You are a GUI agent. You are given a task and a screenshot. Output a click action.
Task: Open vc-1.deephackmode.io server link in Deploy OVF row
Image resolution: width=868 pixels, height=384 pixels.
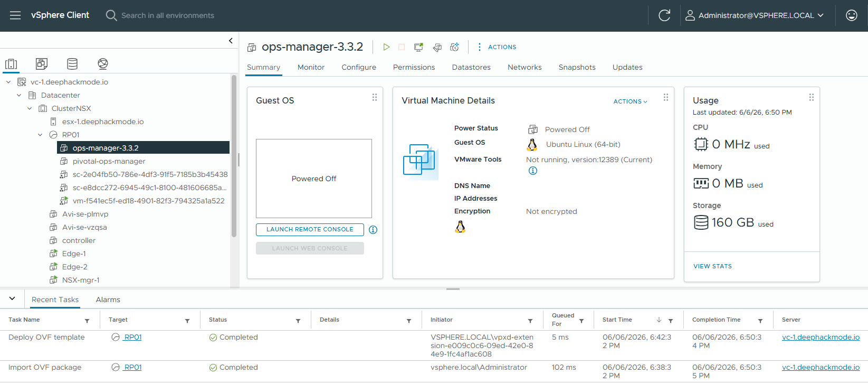pyautogui.click(x=821, y=337)
